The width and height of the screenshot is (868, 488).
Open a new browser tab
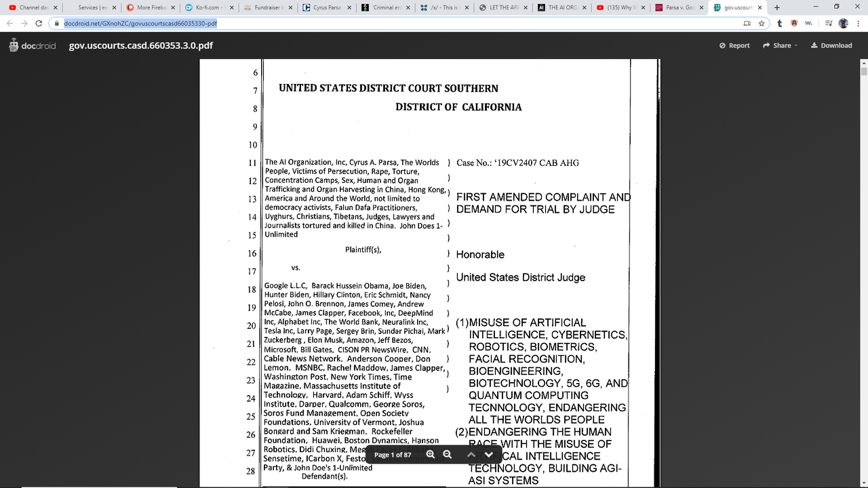[x=776, y=7]
